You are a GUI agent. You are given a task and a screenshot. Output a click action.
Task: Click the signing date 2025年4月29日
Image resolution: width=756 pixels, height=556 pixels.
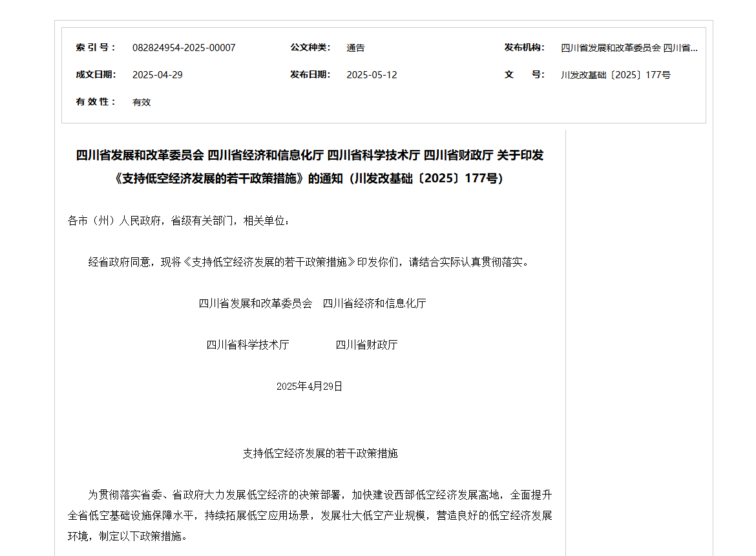coord(309,386)
